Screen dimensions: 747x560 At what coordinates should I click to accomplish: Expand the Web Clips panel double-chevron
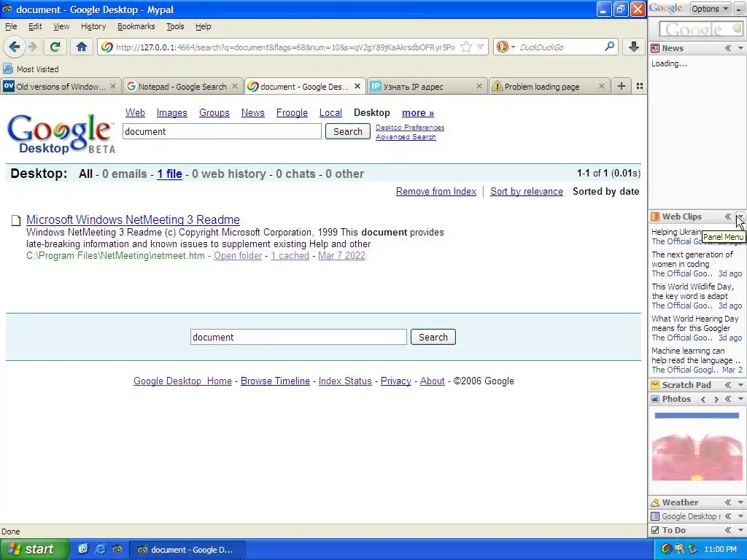(728, 217)
